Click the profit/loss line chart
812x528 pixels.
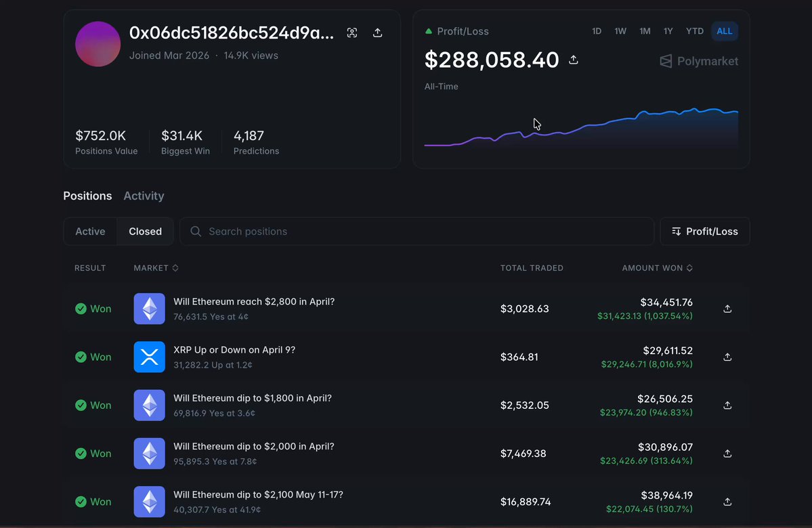(x=581, y=128)
